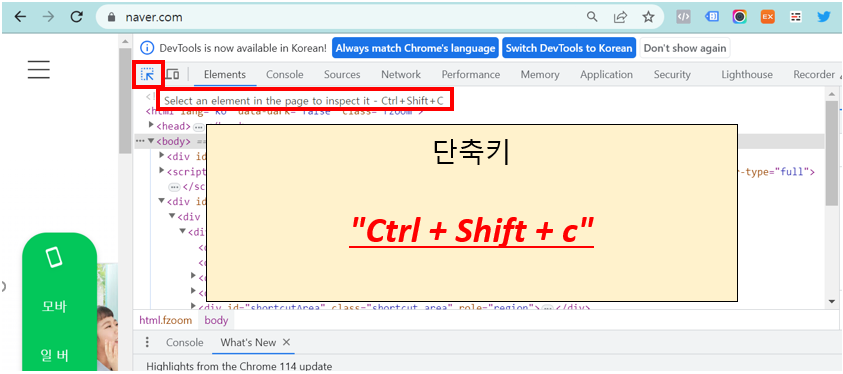
Task: Open the rainbow circle extension icon
Action: [x=740, y=17]
